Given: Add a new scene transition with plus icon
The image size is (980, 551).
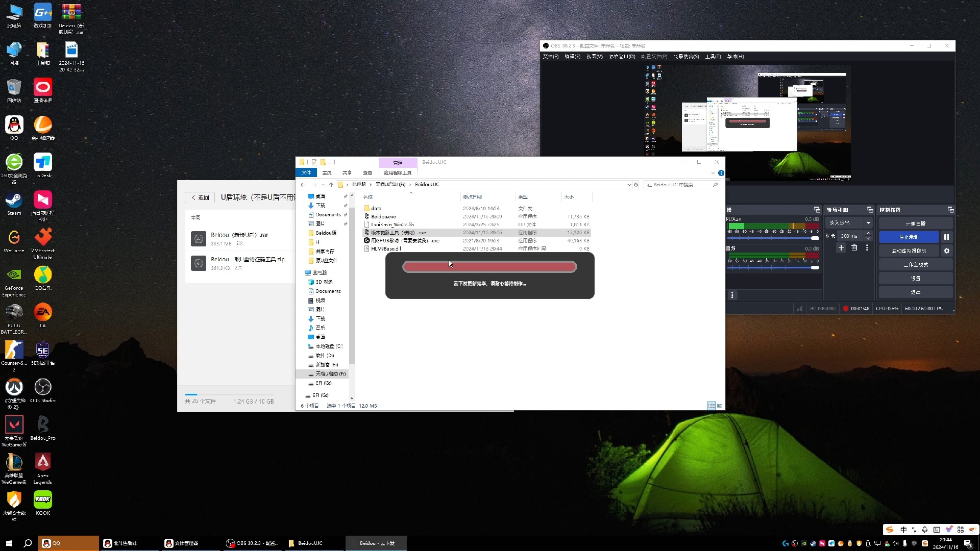Looking at the screenshot, I should click(841, 248).
